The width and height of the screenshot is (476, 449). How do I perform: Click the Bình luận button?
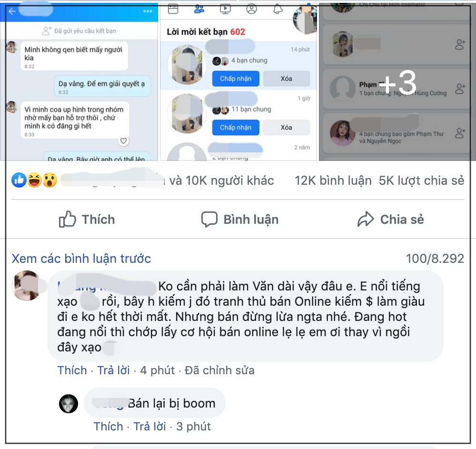[x=240, y=219]
